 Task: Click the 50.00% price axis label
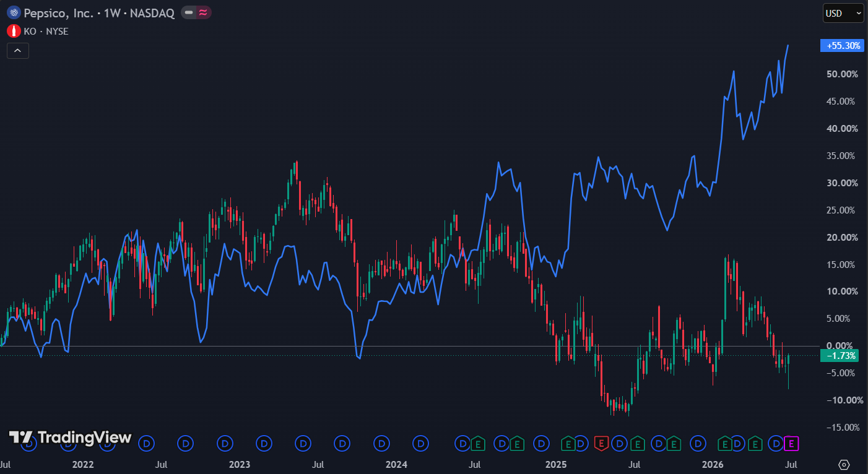tap(843, 74)
